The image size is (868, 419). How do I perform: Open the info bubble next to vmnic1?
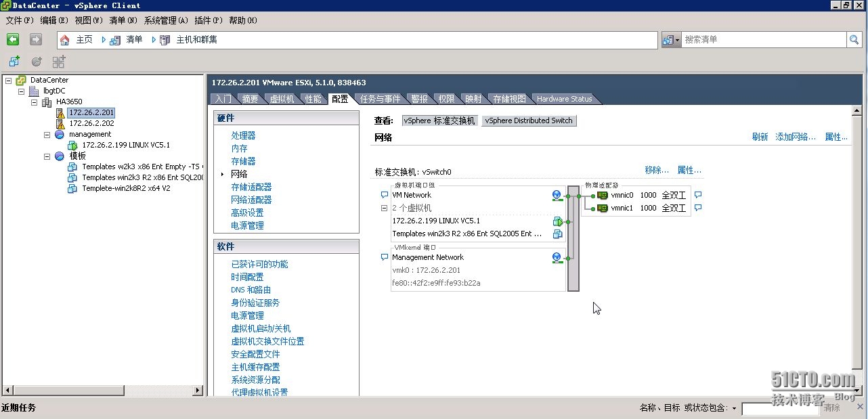coord(698,208)
